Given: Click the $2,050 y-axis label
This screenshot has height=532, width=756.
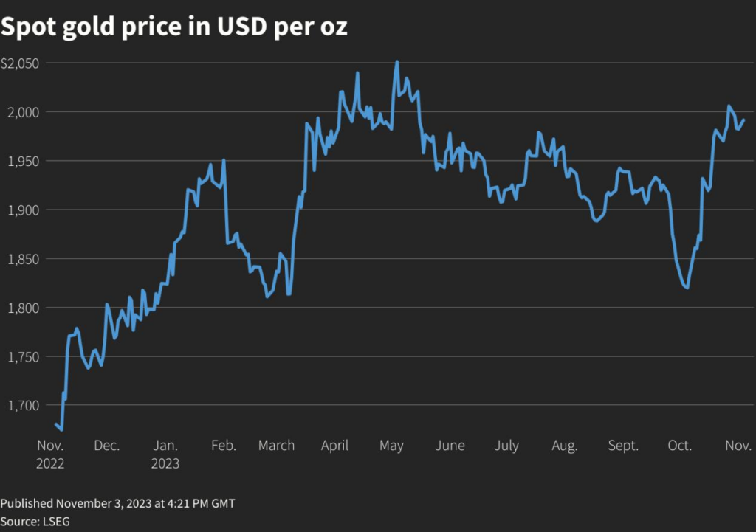Looking at the screenshot, I should click(20, 63).
